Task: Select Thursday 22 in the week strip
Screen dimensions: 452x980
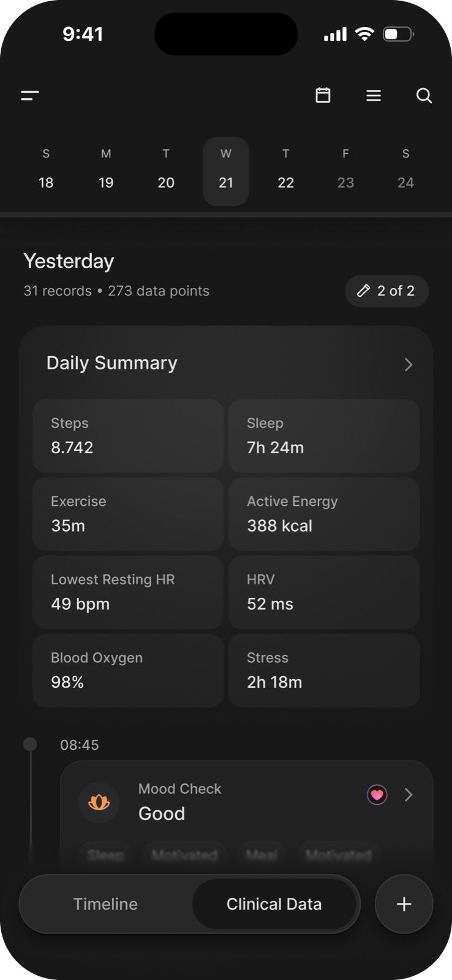Action: pyautogui.click(x=285, y=171)
